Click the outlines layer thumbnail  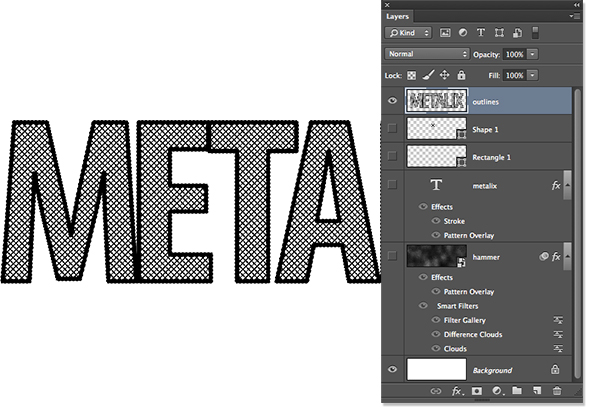436,100
